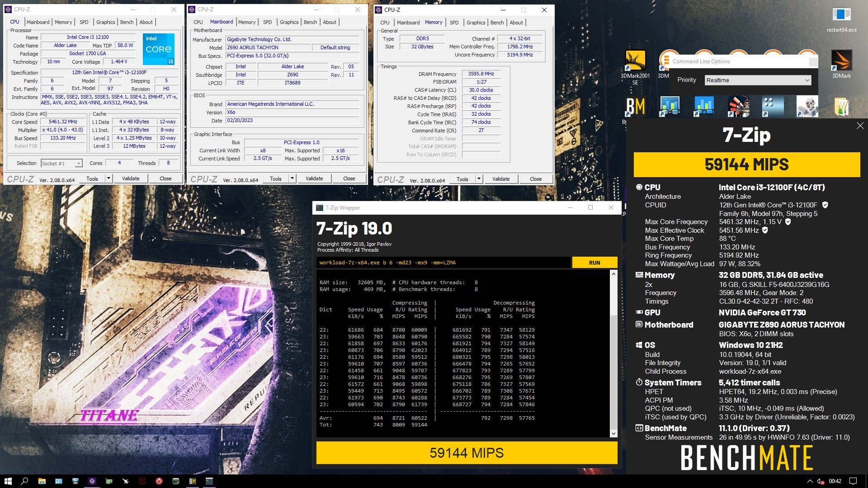Click the airplane taskbar icon
Viewport: 868px width, 488px height.
[x=126, y=481]
